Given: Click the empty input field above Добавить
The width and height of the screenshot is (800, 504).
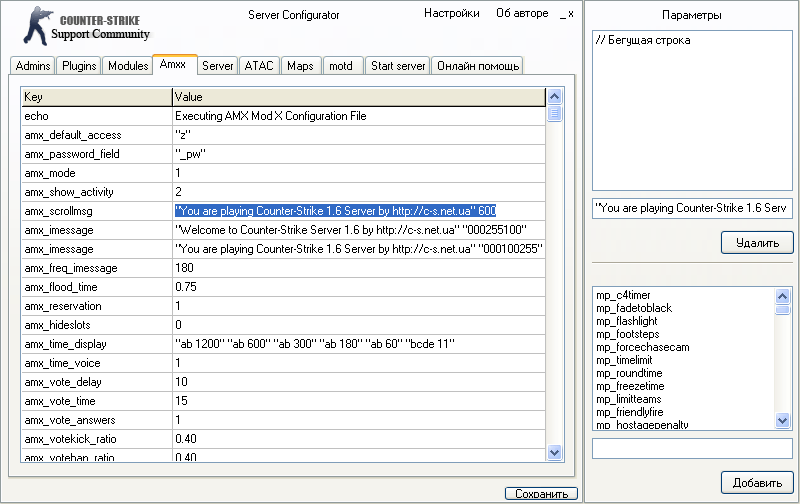Looking at the screenshot, I should (x=692, y=448).
